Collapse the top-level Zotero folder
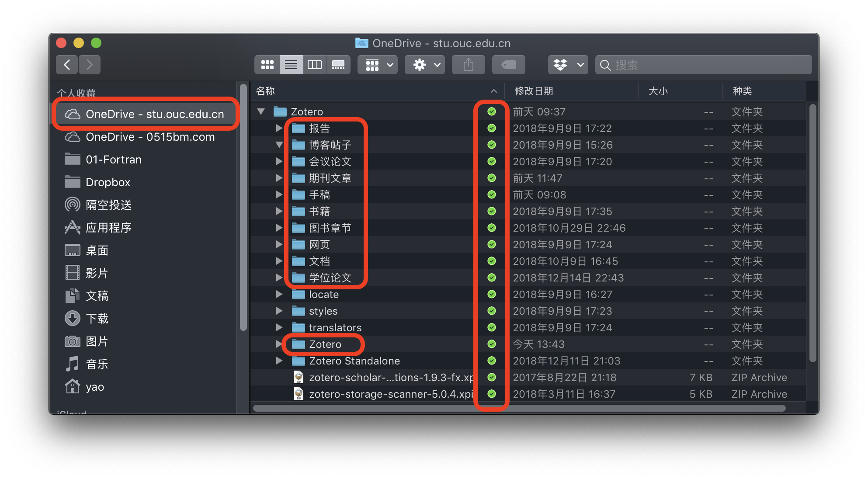The height and width of the screenshot is (479, 868). pyautogui.click(x=261, y=111)
